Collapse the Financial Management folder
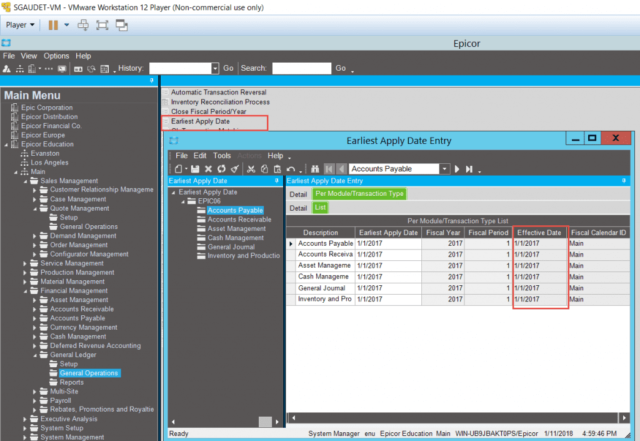 (x=25, y=291)
